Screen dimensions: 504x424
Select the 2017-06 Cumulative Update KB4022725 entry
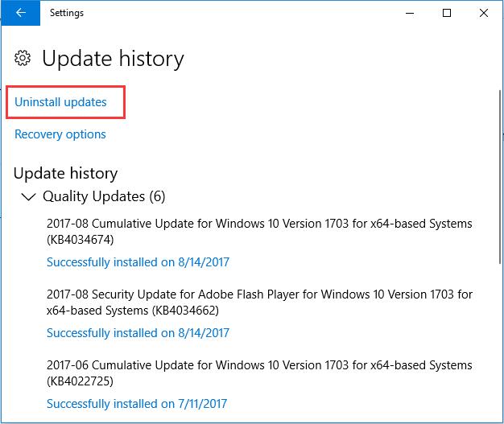click(259, 373)
